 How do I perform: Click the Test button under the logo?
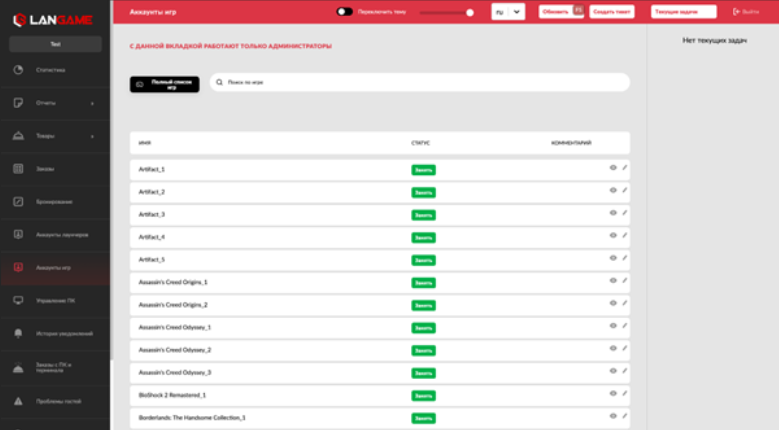coord(55,44)
